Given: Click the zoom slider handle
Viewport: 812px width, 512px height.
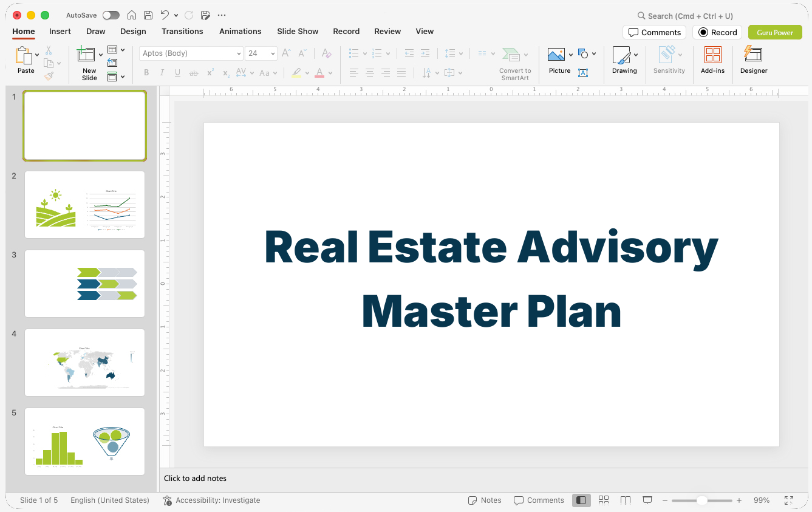Looking at the screenshot, I should tap(702, 500).
